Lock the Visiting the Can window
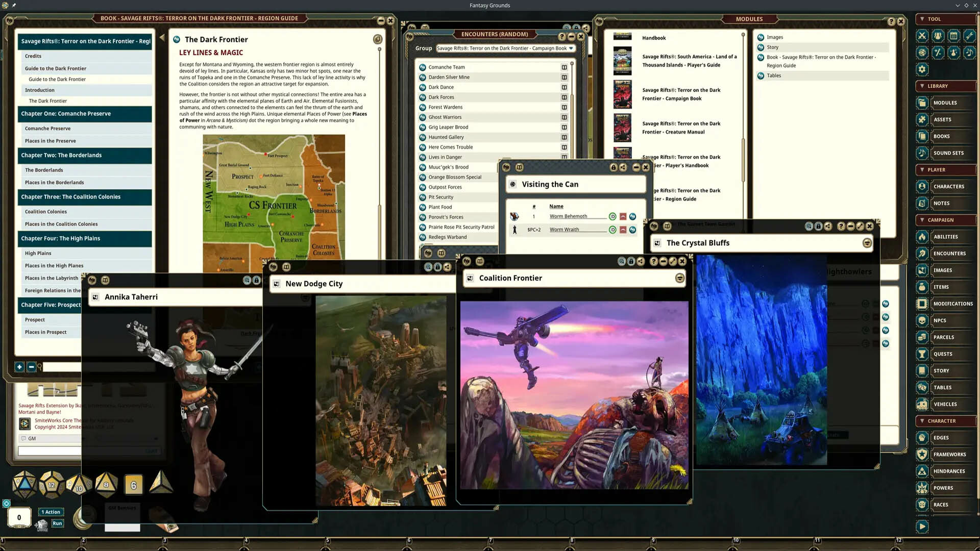The height and width of the screenshot is (551, 980). [613, 167]
